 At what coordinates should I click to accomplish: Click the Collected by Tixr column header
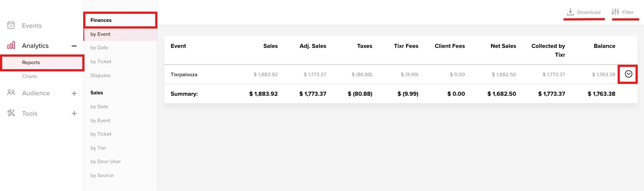coord(548,50)
